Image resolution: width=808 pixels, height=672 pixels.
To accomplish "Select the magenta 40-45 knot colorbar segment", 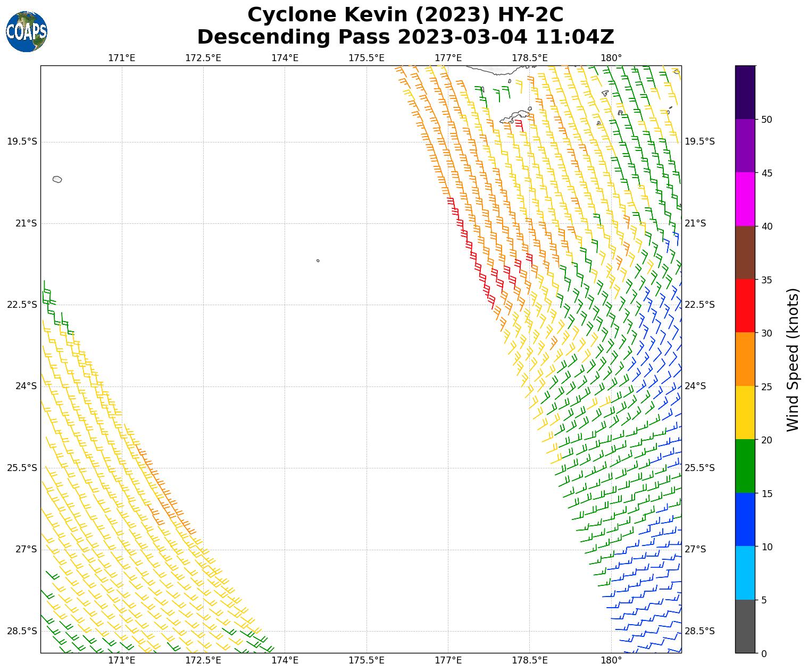I will [745, 199].
